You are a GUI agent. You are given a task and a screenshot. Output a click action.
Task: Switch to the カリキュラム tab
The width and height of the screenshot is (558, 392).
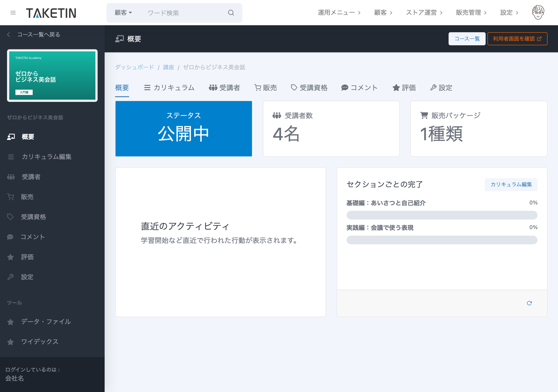[169, 88]
